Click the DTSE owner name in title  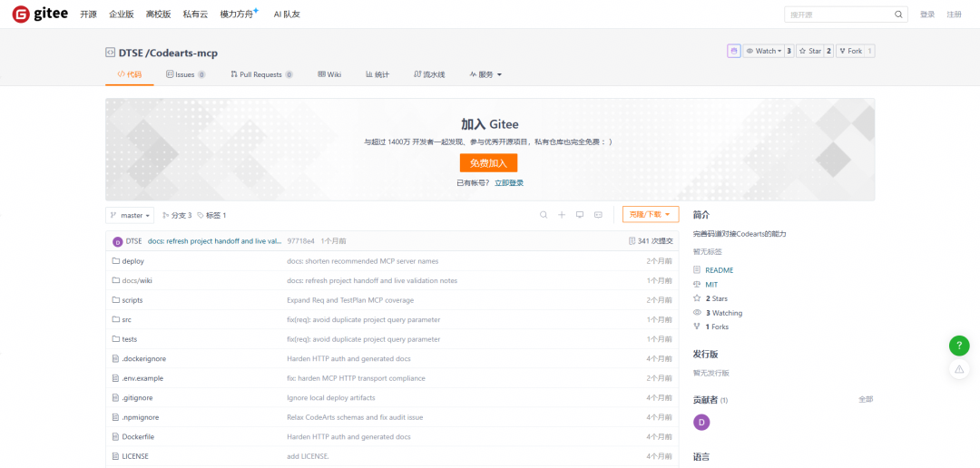131,54
